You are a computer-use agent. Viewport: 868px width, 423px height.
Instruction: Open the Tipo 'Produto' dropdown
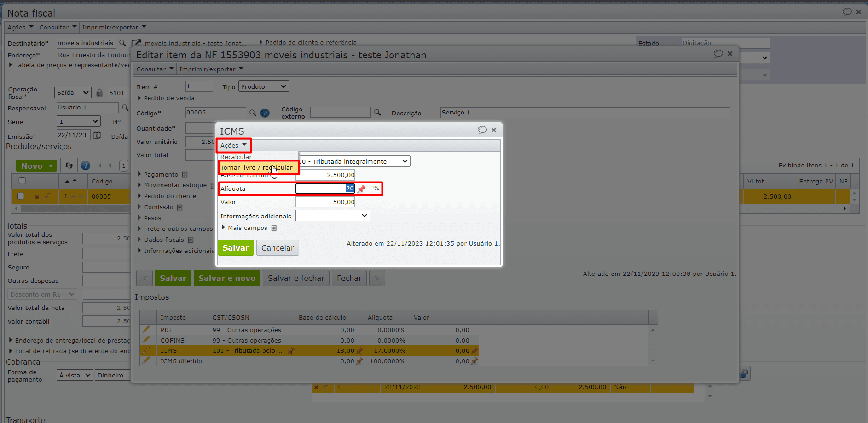tap(263, 86)
